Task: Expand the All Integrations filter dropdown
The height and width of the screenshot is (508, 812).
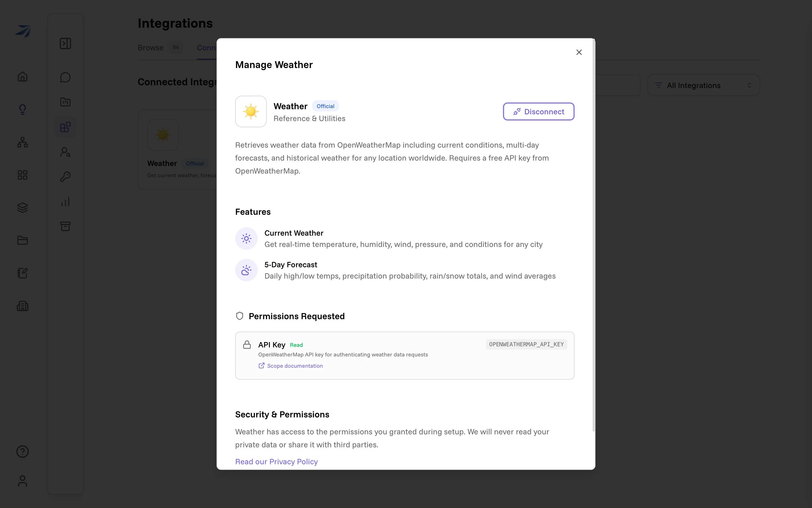Action: (x=704, y=85)
